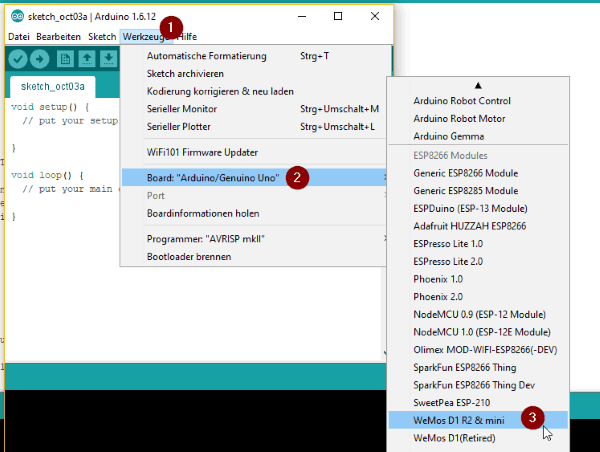The image size is (600, 452).
Task: Select the sketch_oct03a tab
Action: 51,86
